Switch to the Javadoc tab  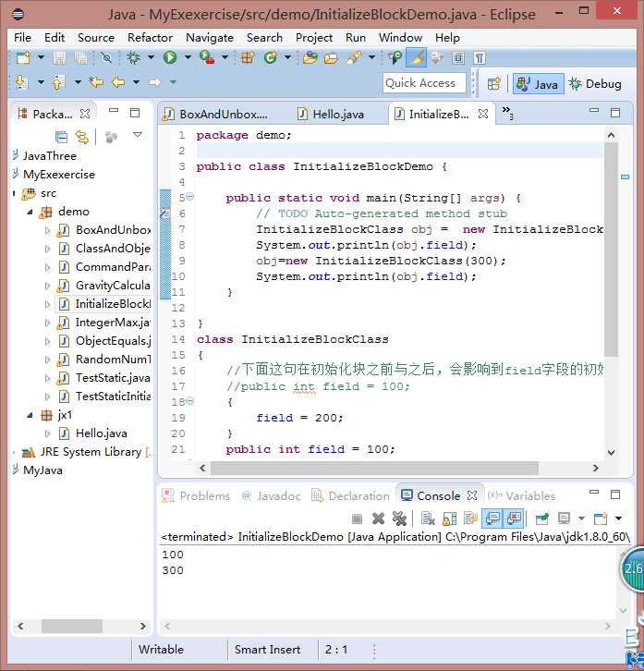[271, 496]
